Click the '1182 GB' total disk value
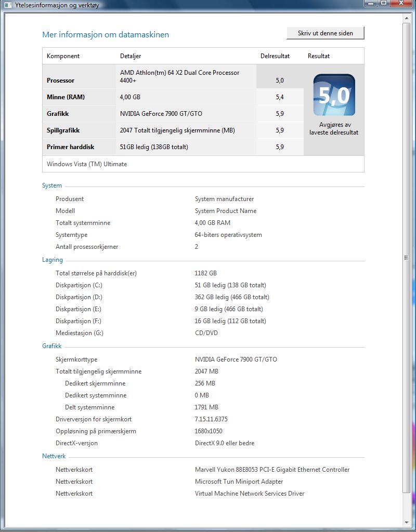 pos(206,273)
